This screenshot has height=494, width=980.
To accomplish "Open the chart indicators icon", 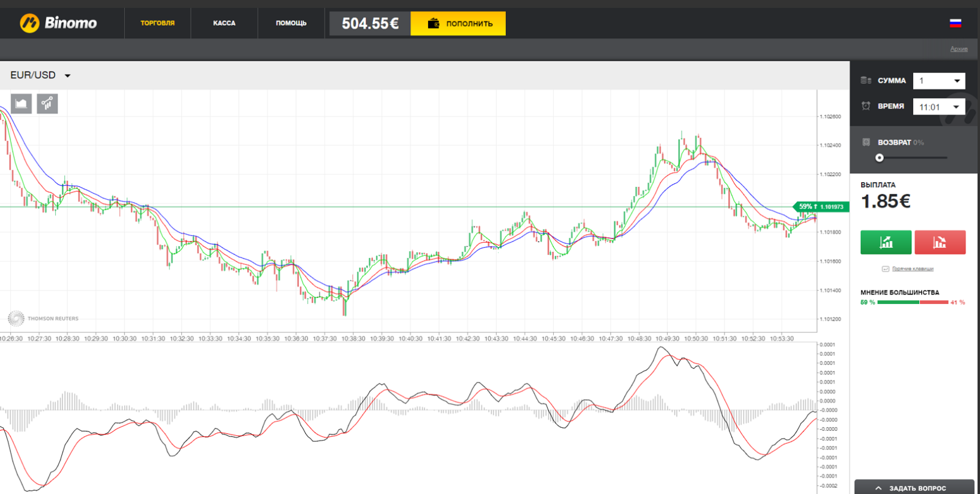I will (47, 104).
